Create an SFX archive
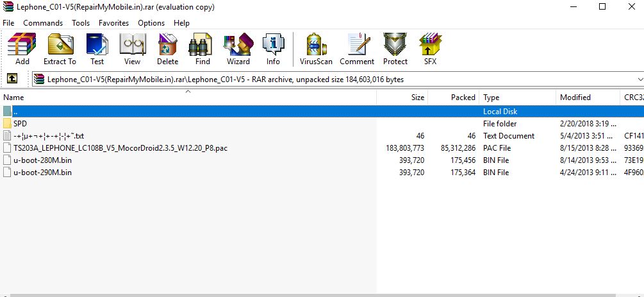 pos(430,49)
